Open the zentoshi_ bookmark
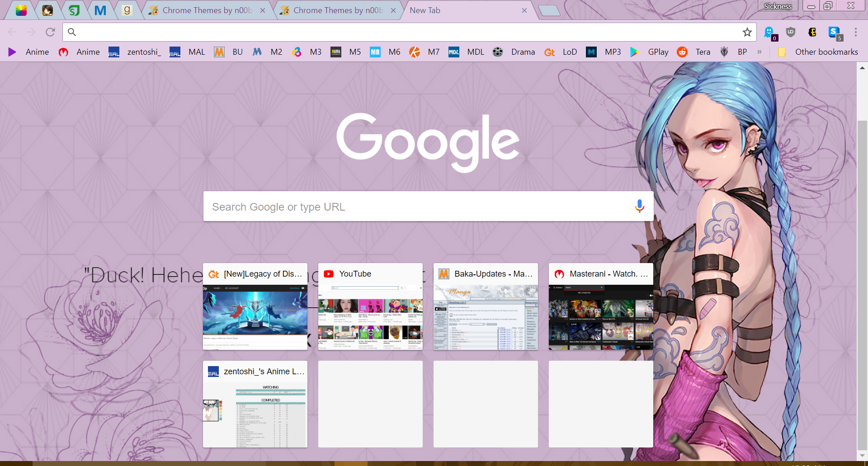Screen dimensions: 868x466 [135, 52]
